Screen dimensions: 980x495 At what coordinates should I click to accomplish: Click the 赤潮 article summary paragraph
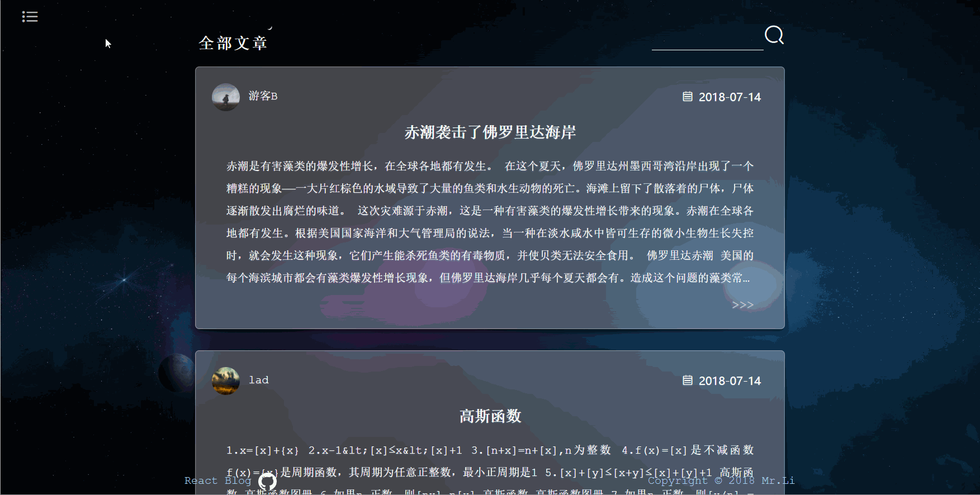point(490,222)
